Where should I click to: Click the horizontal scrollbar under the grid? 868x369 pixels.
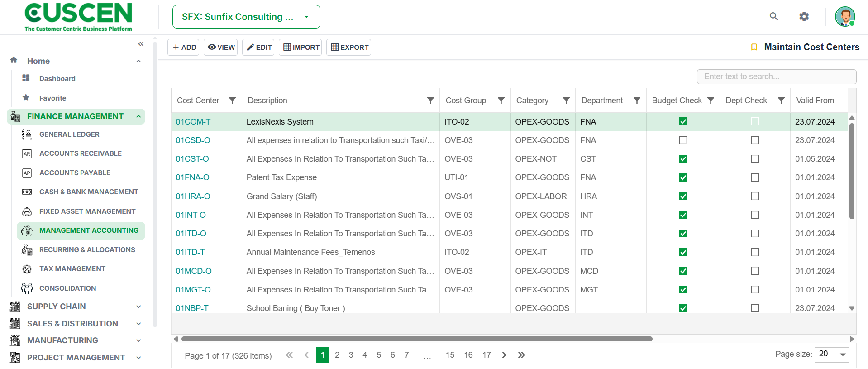click(x=416, y=339)
